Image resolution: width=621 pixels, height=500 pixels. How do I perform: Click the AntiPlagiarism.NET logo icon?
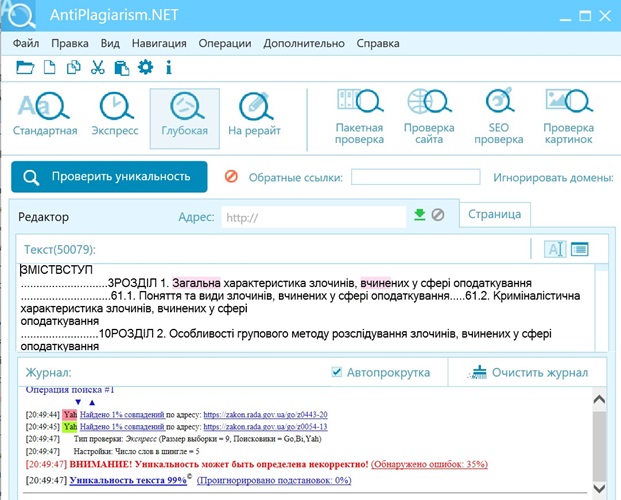coord(19,15)
